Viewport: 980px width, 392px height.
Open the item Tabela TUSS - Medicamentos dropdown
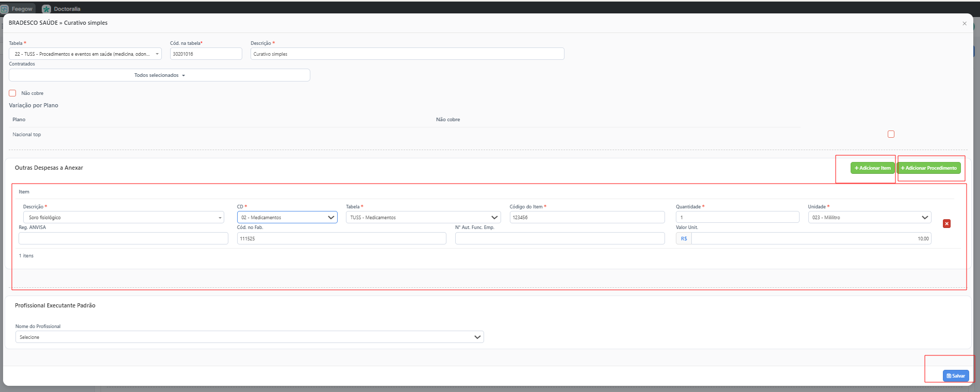tap(423, 217)
